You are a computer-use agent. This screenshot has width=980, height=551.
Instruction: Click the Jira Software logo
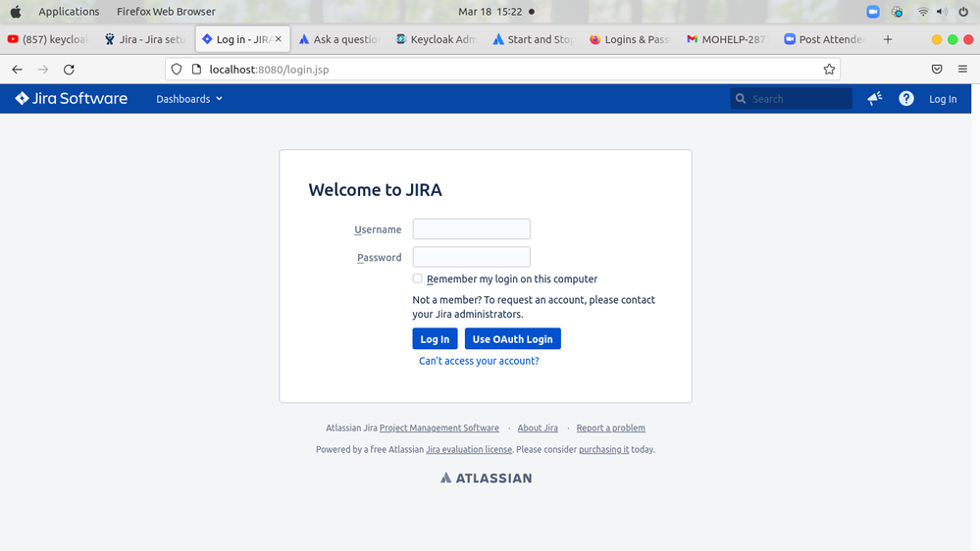(x=72, y=99)
